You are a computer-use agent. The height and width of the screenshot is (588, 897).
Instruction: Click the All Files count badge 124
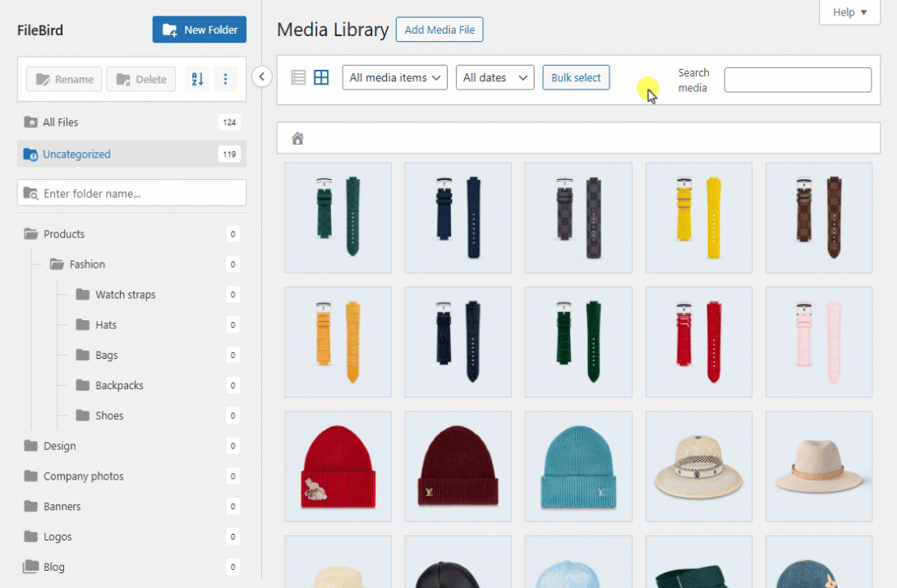pos(229,122)
